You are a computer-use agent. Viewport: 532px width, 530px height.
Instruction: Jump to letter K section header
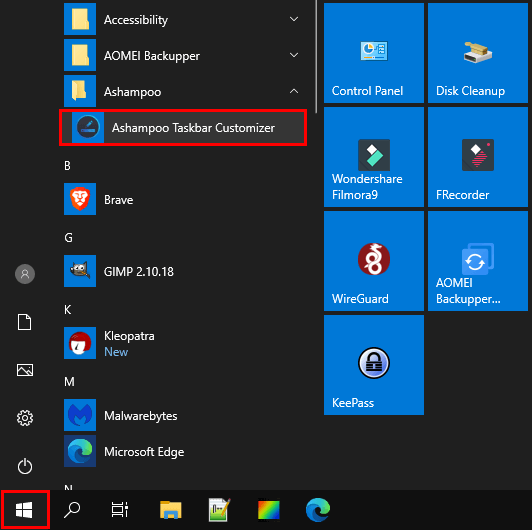[x=68, y=309]
